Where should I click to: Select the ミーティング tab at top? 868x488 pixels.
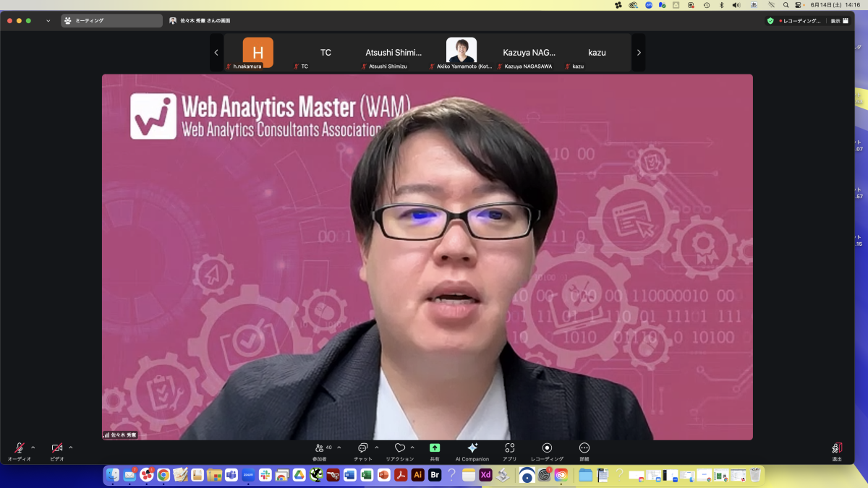[111, 21]
